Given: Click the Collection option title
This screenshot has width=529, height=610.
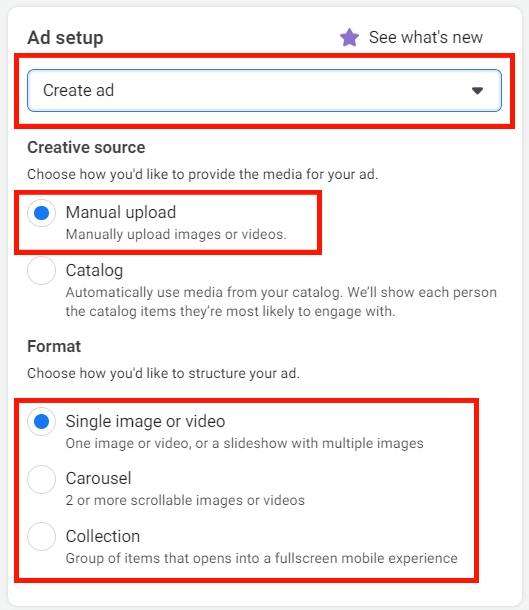Looking at the screenshot, I should click(103, 536).
